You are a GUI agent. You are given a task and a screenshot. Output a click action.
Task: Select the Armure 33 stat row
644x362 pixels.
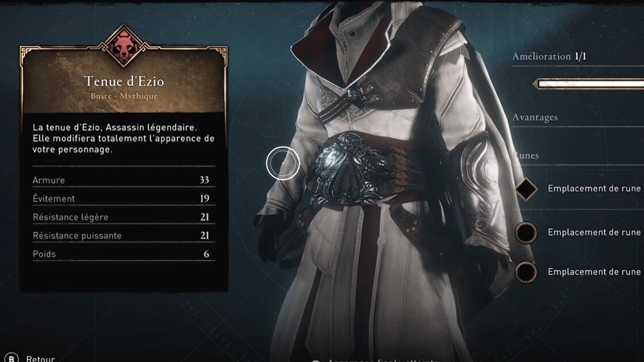tap(124, 180)
